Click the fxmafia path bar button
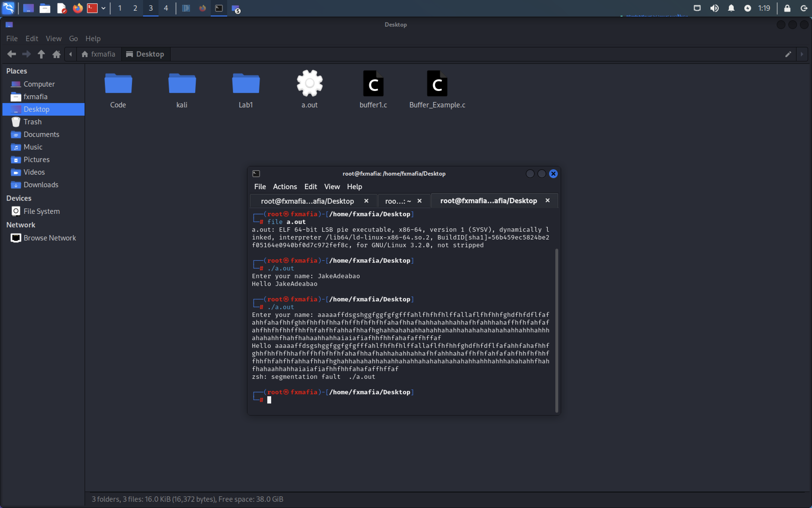This screenshot has height=508, width=812. 99,54
